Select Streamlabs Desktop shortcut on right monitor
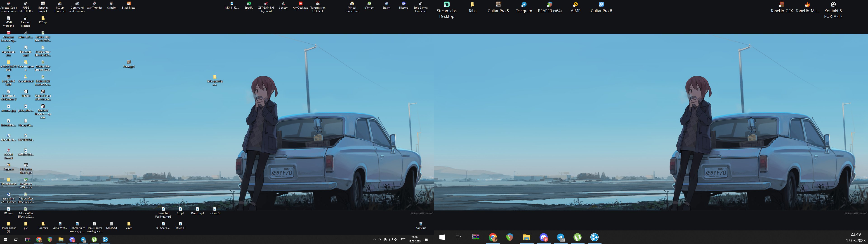Screen dimensions: 868x244 pos(446,10)
